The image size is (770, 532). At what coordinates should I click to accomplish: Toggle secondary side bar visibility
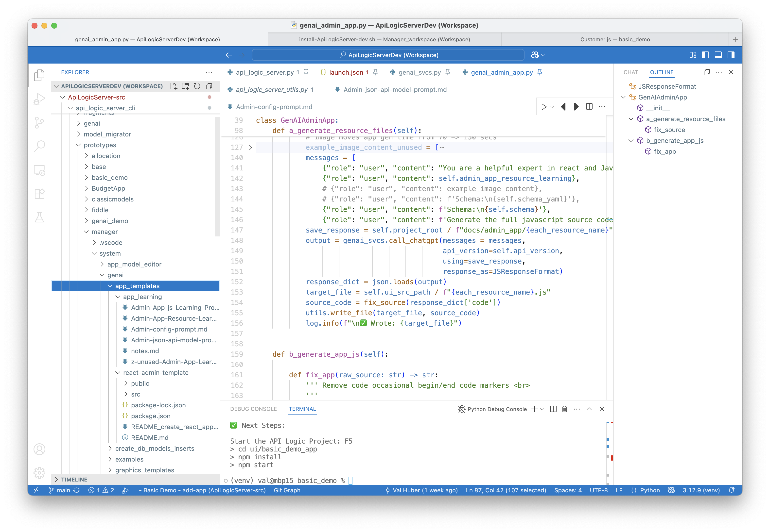click(x=731, y=55)
